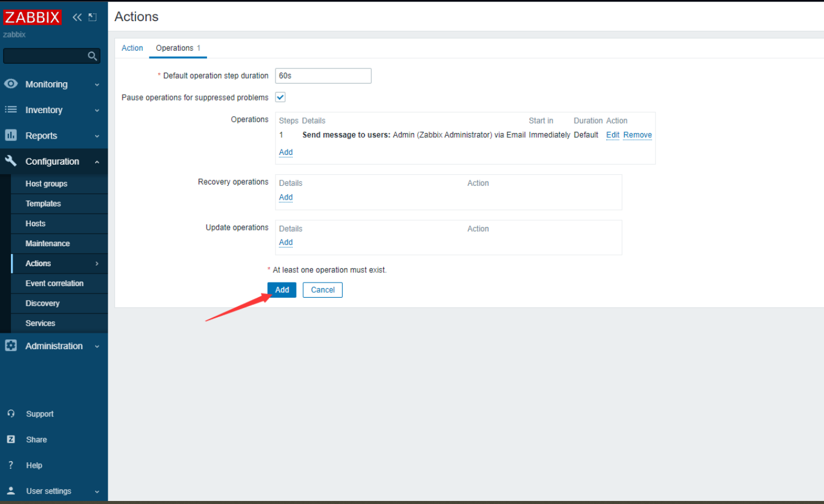Click the Share Z icon

click(11, 439)
